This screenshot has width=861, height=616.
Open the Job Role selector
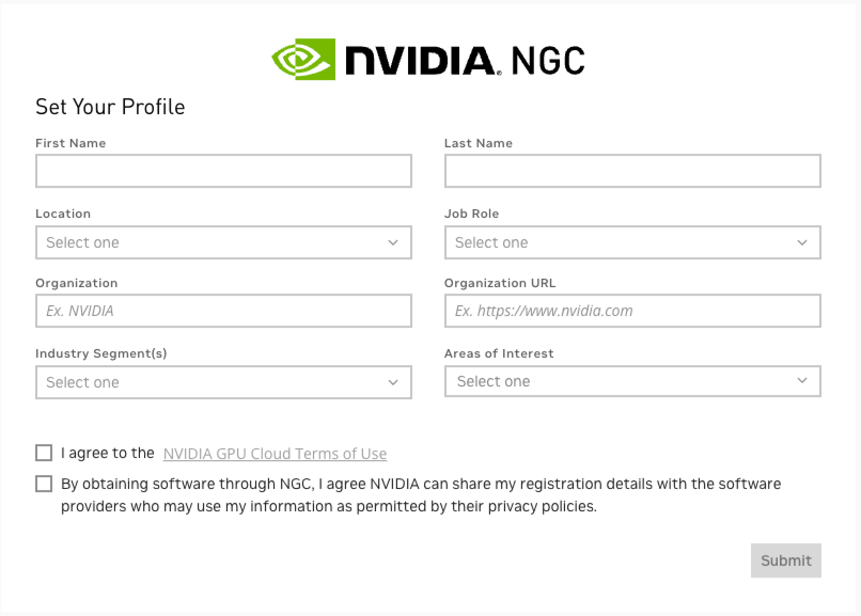click(632, 242)
